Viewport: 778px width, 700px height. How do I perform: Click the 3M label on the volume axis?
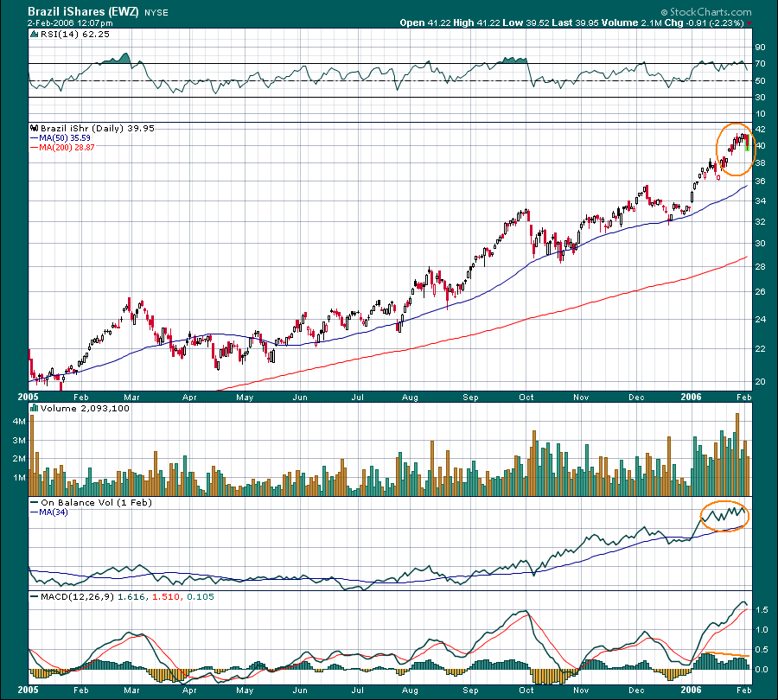pos(19,441)
